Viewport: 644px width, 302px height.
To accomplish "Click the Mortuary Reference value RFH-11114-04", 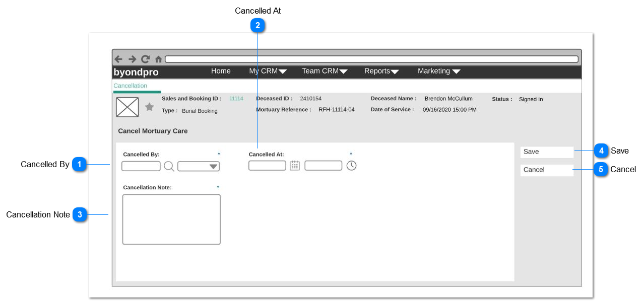I will tap(337, 109).
